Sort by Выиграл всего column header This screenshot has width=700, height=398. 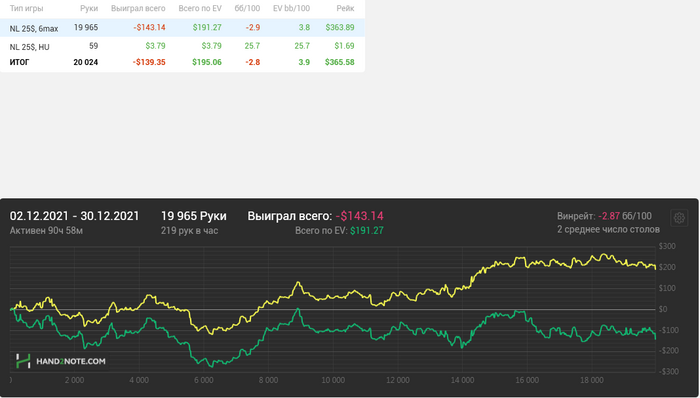(x=138, y=8)
